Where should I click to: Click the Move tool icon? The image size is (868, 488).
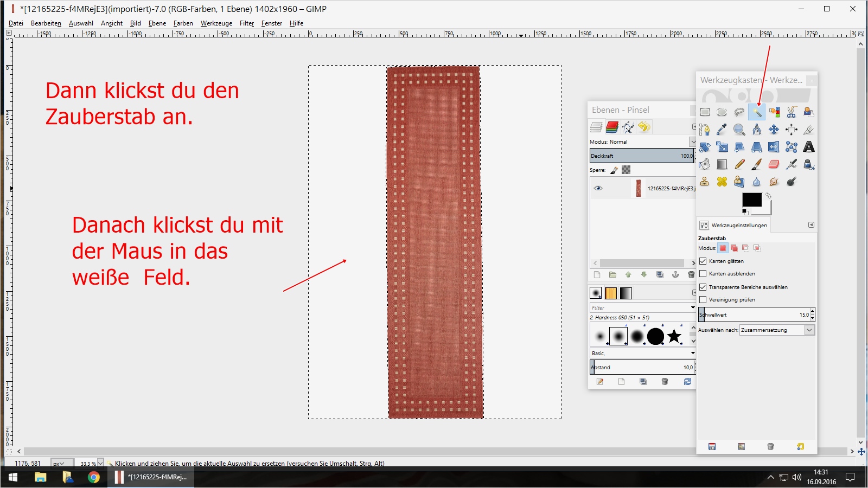pyautogui.click(x=774, y=130)
